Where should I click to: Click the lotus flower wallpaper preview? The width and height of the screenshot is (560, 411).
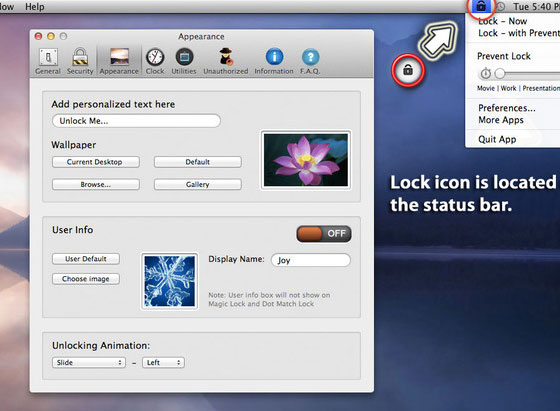click(306, 160)
